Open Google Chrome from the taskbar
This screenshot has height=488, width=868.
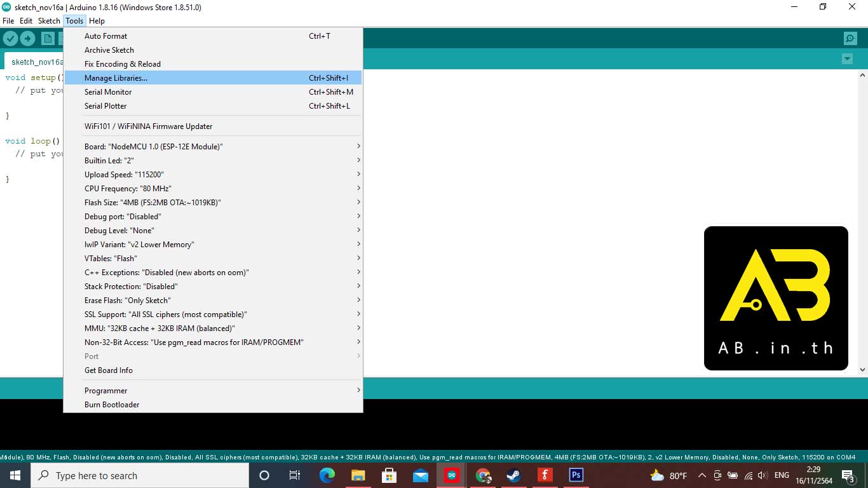pos(483,475)
